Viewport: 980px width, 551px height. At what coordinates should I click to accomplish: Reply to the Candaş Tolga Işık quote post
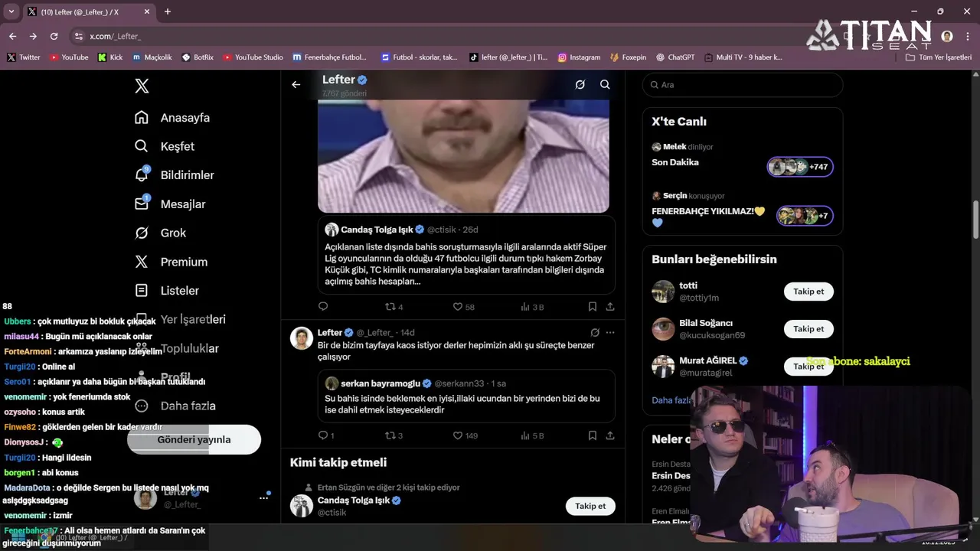(323, 306)
